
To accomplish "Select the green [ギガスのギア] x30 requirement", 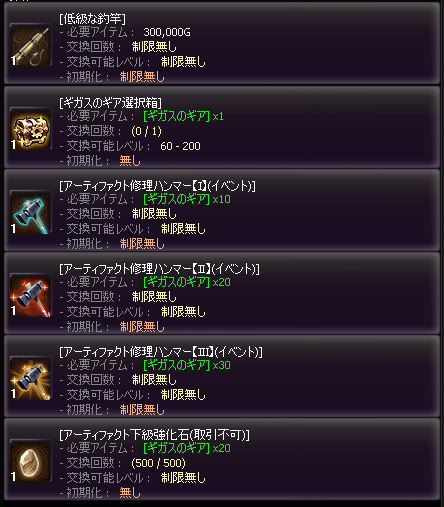I will click(187, 365).
